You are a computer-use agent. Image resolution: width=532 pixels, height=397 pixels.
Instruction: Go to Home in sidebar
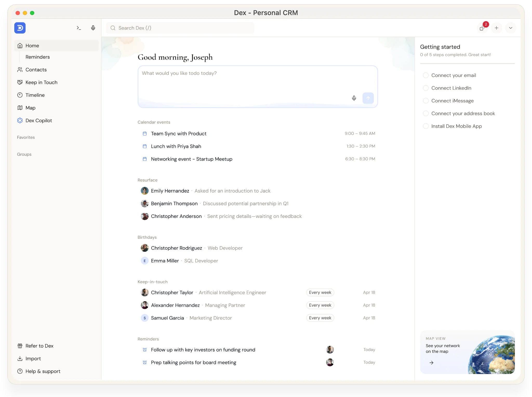(56, 45)
